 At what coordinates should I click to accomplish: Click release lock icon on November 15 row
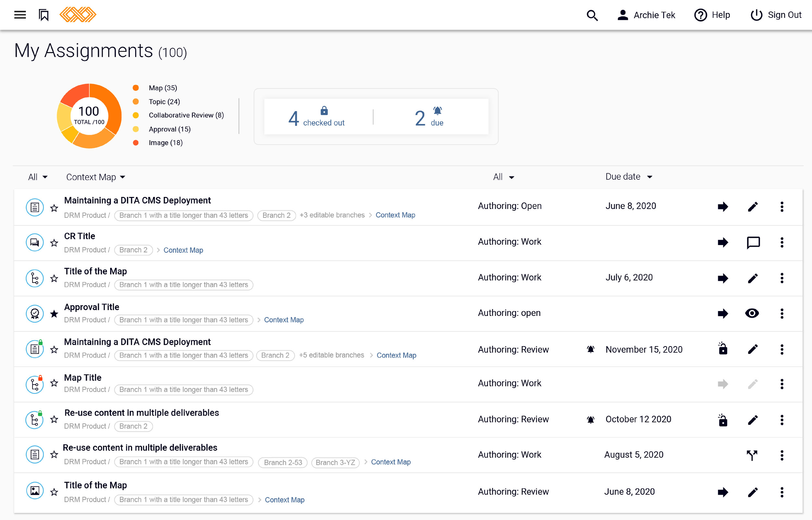(x=723, y=348)
